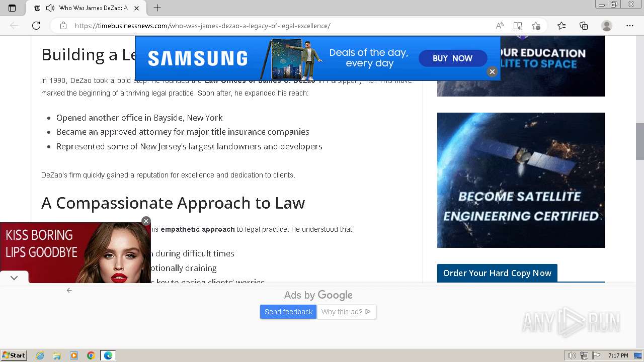Click 'DeZao's firm quickly gained a reputation' sentence
Image resolution: width=644 pixels, height=362 pixels.
click(x=168, y=175)
